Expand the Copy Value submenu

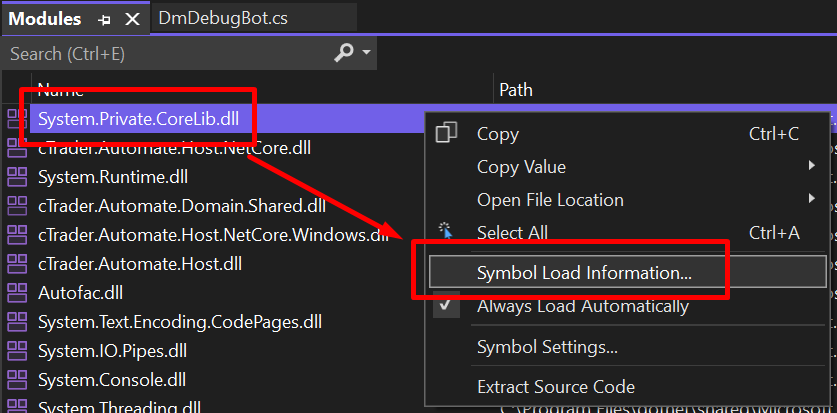coord(812,166)
